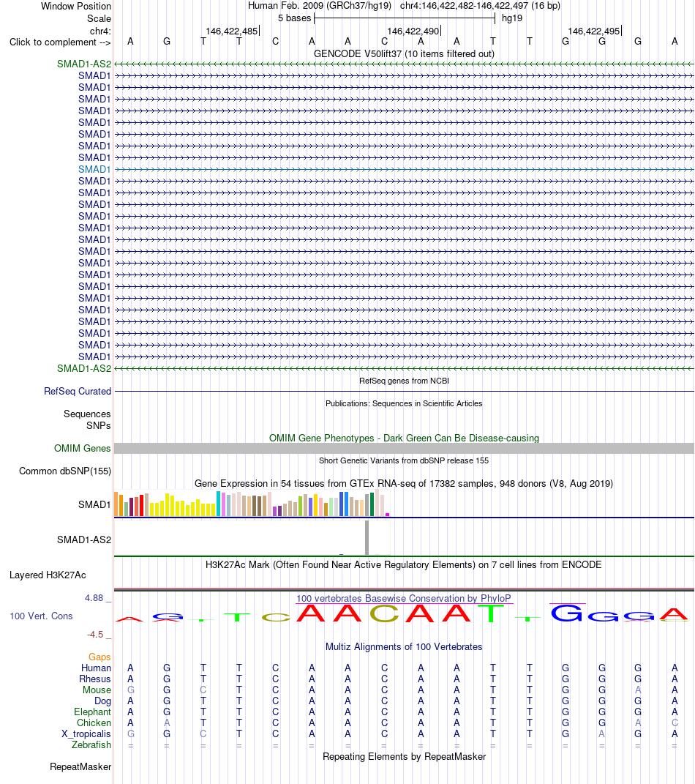This screenshot has height=784, width=695.
Task: Click the 146,422,495 position marker
Action: (x=594, y=31)
